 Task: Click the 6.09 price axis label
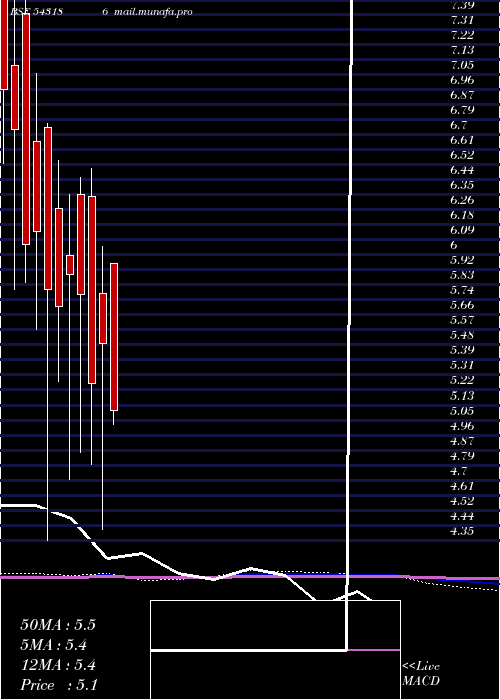[x=462, y=230]
